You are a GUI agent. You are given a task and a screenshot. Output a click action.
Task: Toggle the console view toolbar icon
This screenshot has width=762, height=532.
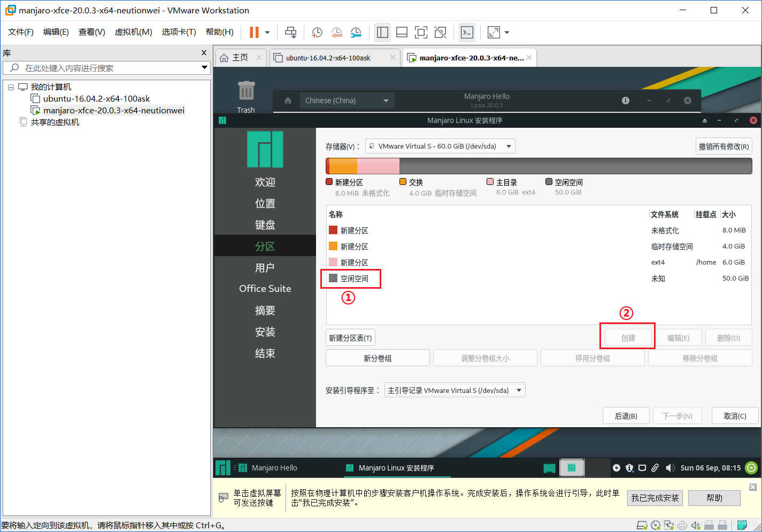[467, 33]
